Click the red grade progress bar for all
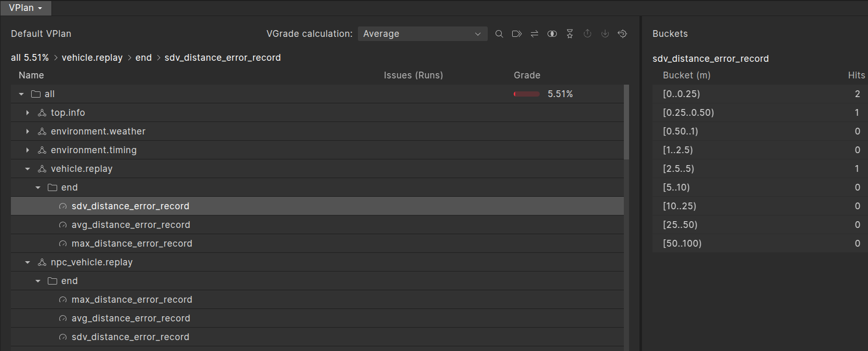The height and width of the screenshot is (351, 868). click(x=527, y=94)
